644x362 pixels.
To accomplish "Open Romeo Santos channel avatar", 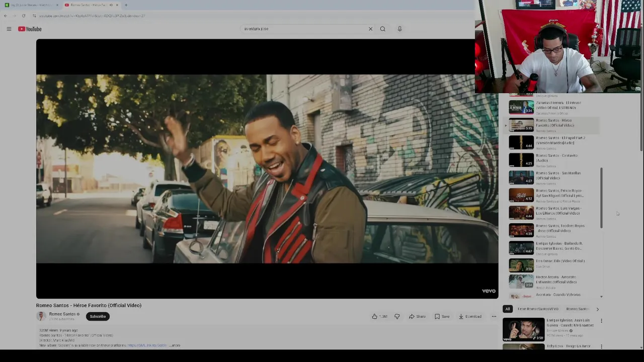I will pos(41,316).
